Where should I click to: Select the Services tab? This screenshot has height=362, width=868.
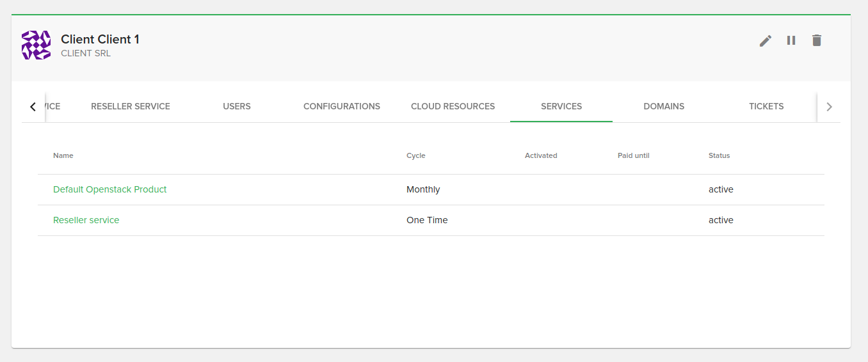click(x=561, y=106)
